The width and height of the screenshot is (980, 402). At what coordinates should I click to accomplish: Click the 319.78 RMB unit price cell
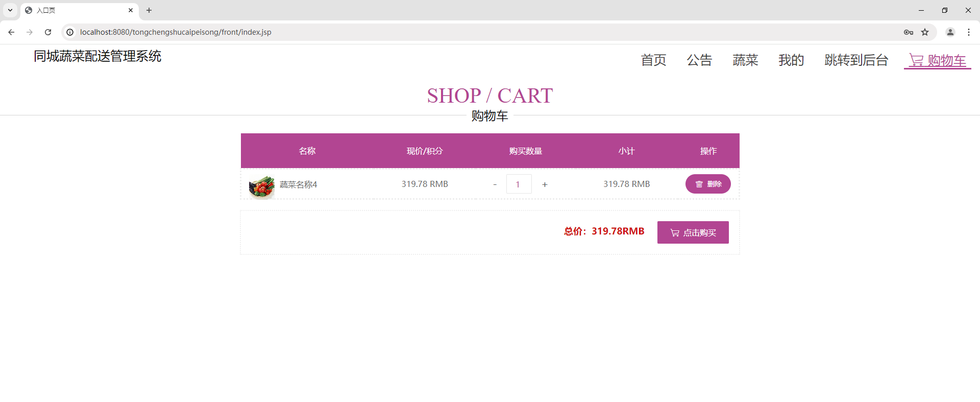click(x=425, y=184)
